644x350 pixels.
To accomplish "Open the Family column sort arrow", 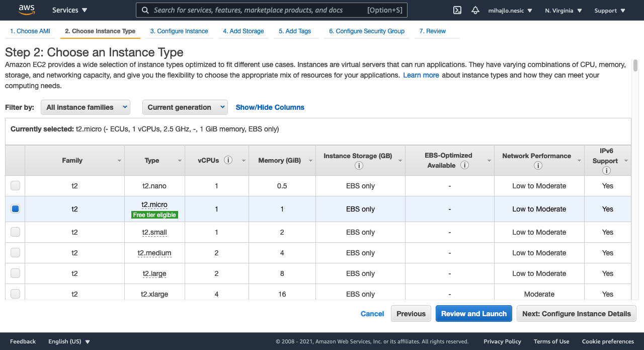I will pyautogui.click(x=119, y=161).
